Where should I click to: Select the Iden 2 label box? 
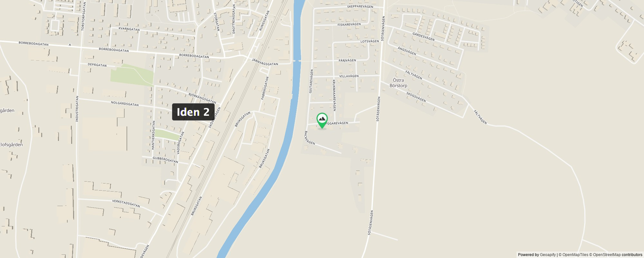coord(193,112)
